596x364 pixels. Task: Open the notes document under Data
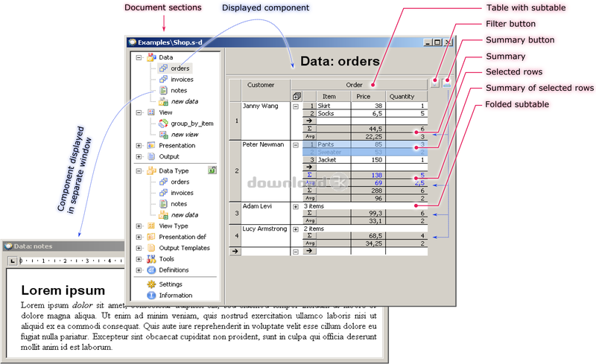click(x=174, y=90)
